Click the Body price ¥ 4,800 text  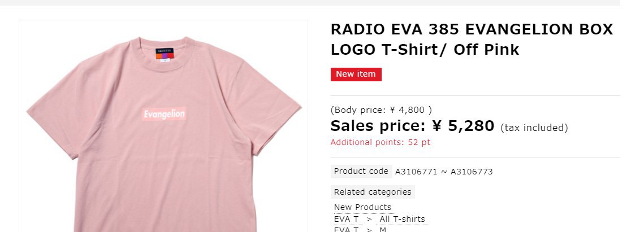(381, 110)
